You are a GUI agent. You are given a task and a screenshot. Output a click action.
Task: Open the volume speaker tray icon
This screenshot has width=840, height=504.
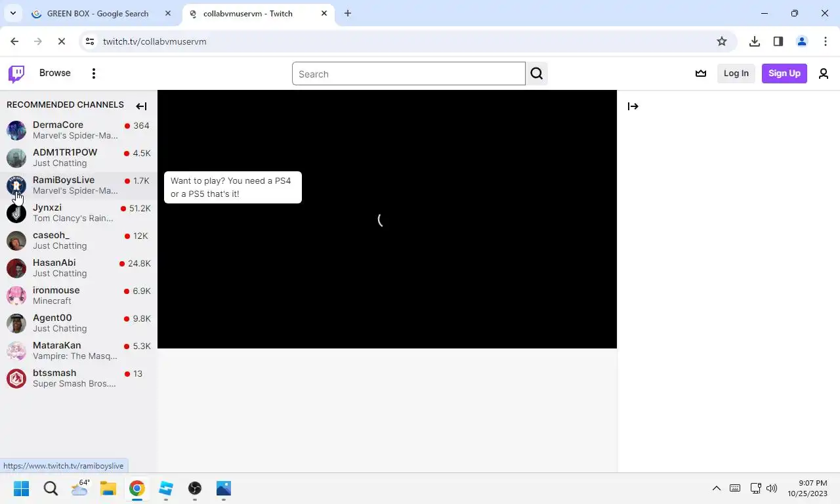[x=772, y=488]
